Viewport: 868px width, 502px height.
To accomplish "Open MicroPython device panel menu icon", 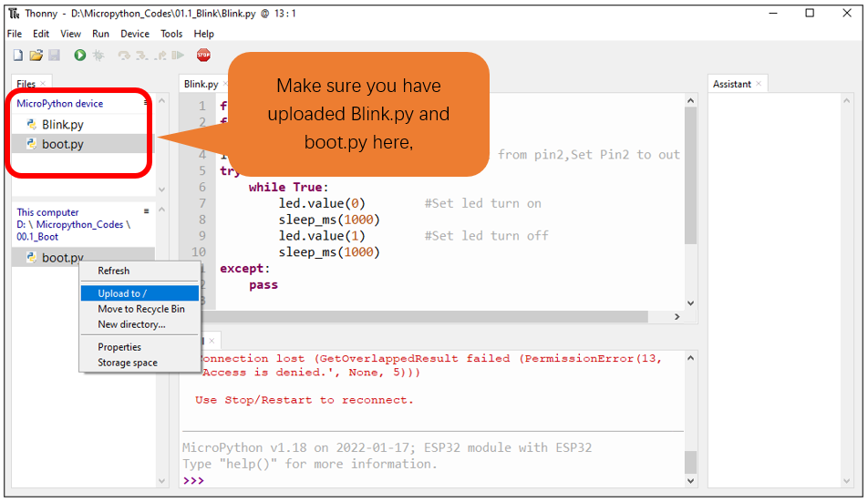I will [146, 103].
